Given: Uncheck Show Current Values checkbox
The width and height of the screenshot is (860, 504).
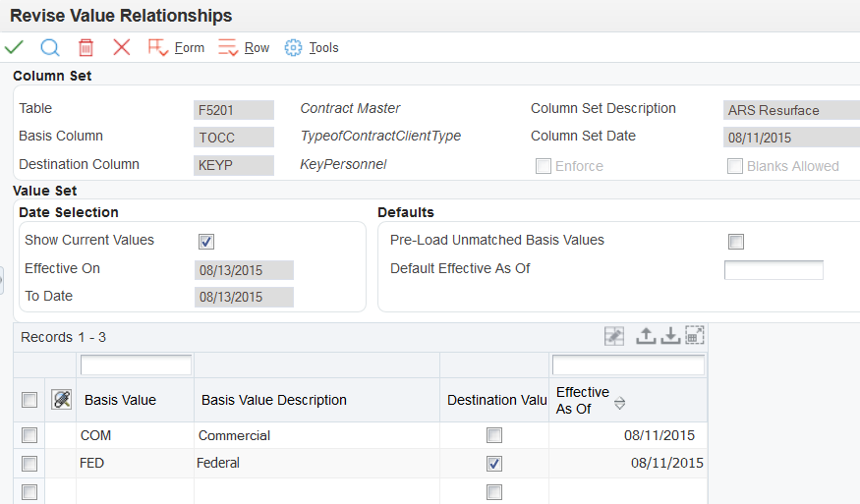Looking at the screenshot, I should tap(206, 242).
